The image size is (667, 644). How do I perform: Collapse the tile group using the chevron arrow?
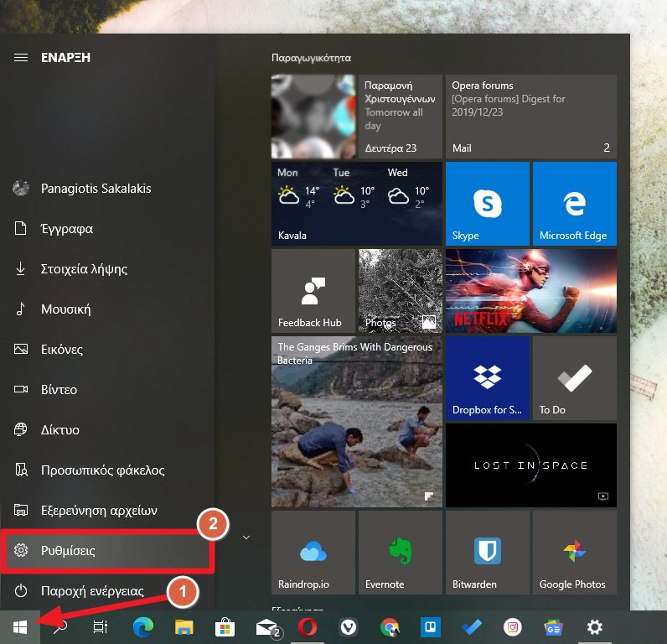(246, 538)
